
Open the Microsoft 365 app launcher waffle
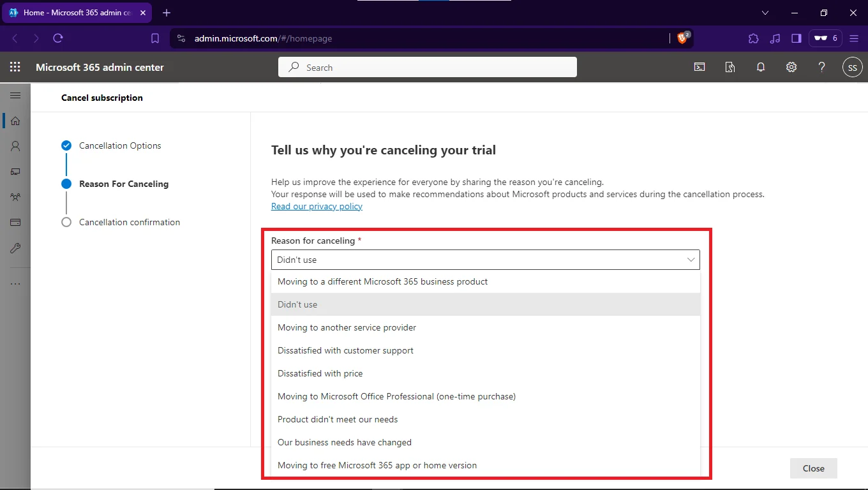pyautogui.click(x=15, y=67)
